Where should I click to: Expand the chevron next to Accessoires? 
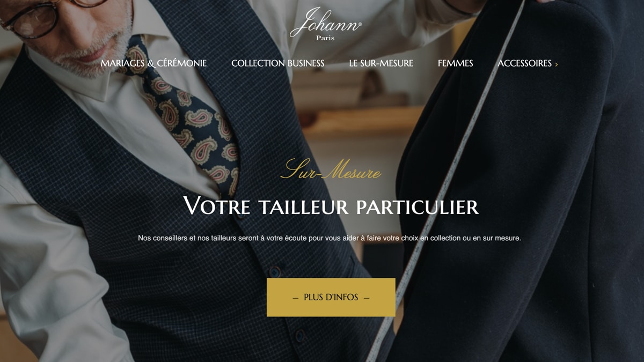[x=557, y=64]
